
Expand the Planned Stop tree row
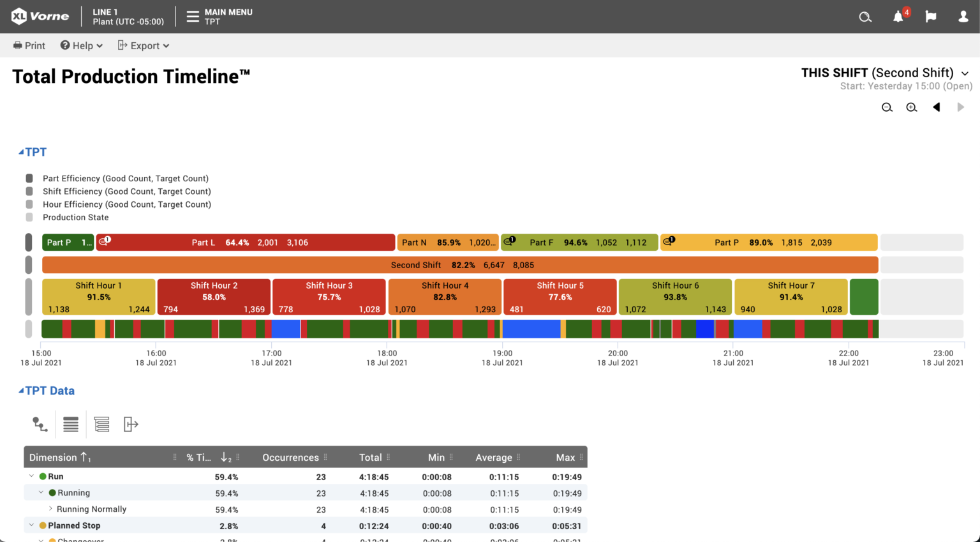coord(30,525)
